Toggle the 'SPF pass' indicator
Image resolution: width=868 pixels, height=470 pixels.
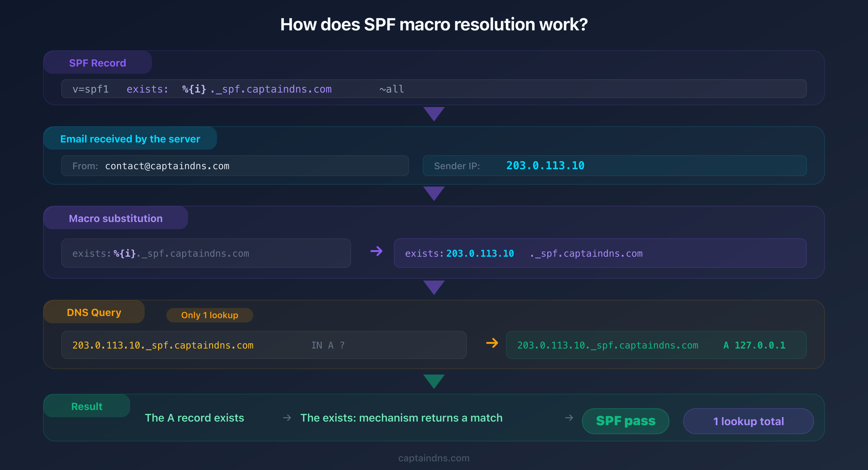[625, 421]
